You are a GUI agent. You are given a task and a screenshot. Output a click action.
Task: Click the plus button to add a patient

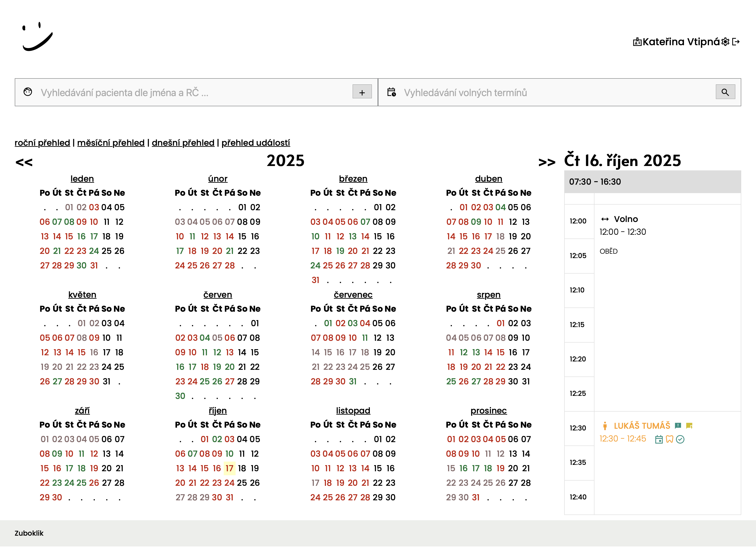point(362,92)
